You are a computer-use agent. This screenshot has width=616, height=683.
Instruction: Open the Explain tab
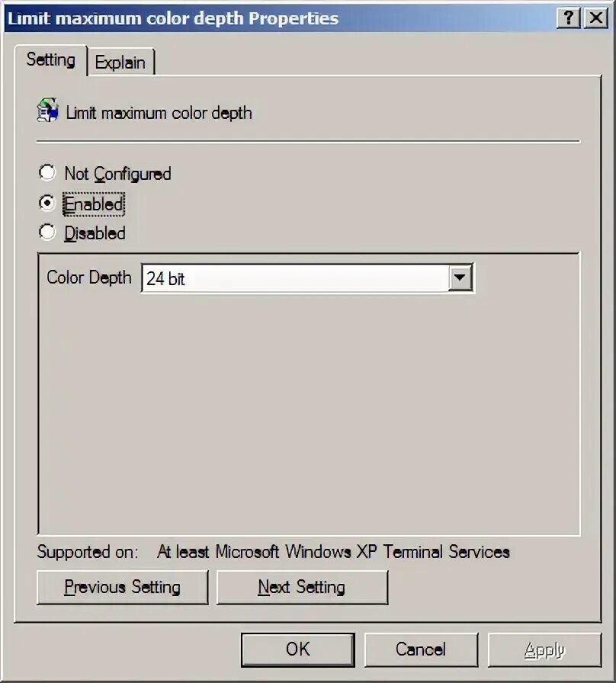pyautogui.click(x=120, y=63)
